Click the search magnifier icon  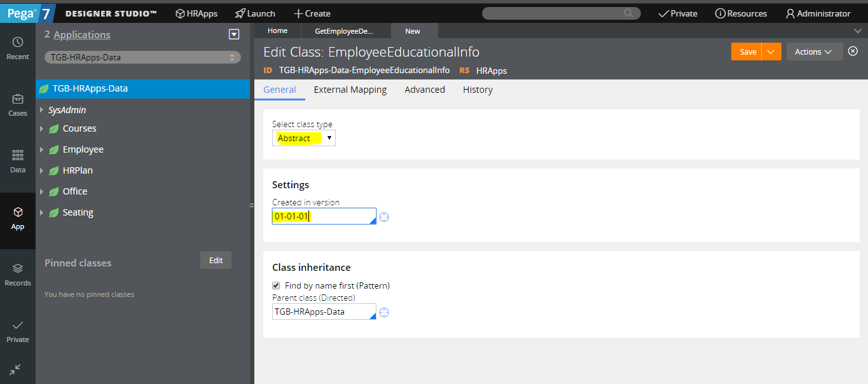(628, 13)
